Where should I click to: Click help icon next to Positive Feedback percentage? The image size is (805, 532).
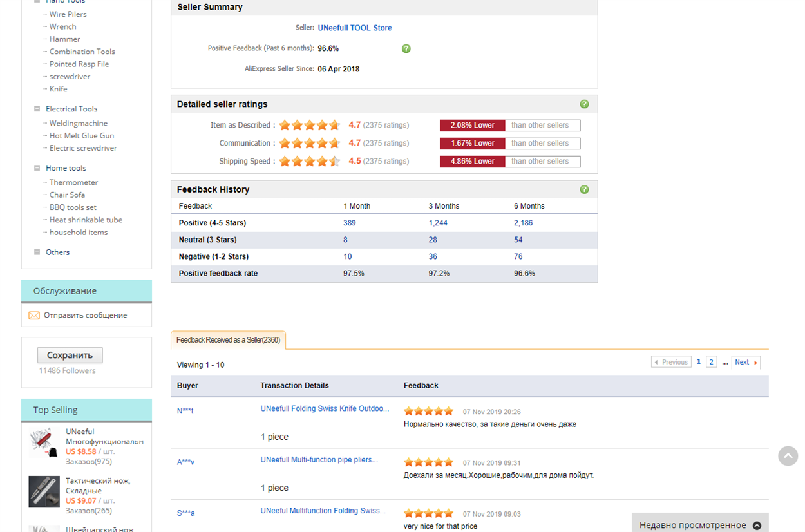(406, 48)
